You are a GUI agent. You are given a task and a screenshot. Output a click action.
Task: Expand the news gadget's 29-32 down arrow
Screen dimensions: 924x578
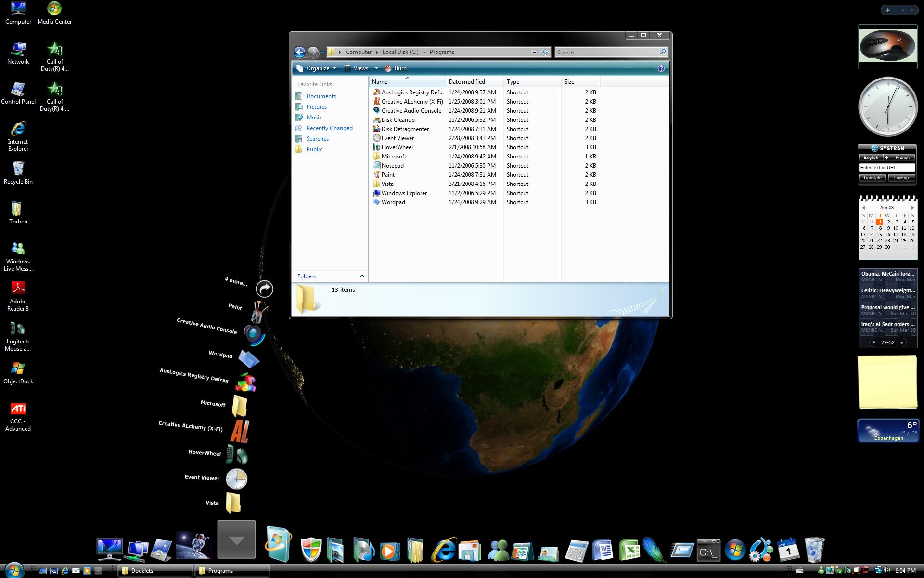902,342
